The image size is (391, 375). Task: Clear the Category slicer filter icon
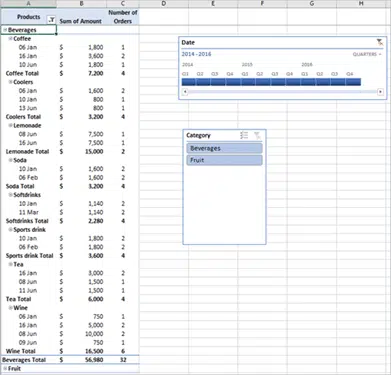coord(257,135)
